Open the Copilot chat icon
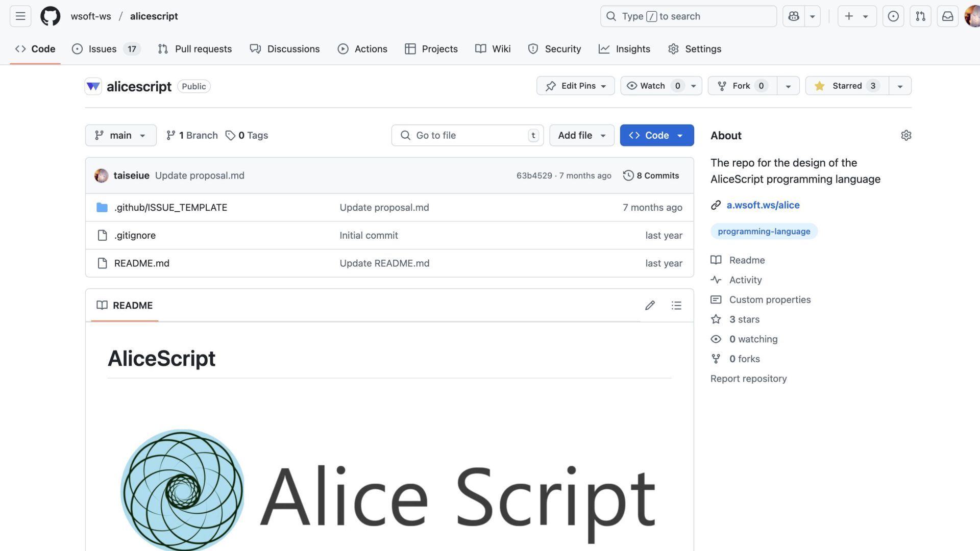Viewport: 980px width, 551px height. tap(793, 16)
